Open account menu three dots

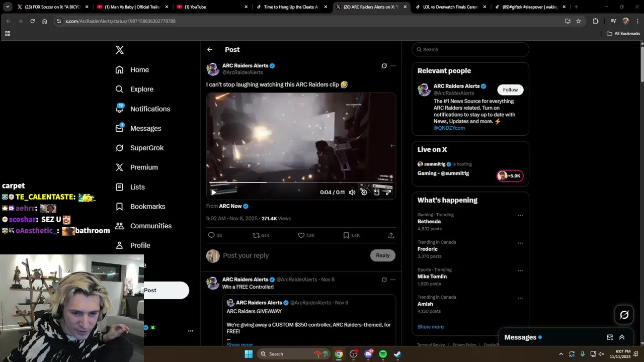point(191,331)
